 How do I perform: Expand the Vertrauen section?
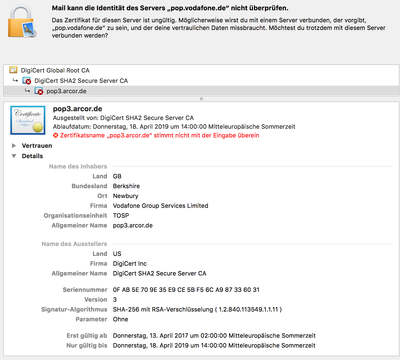14,146
